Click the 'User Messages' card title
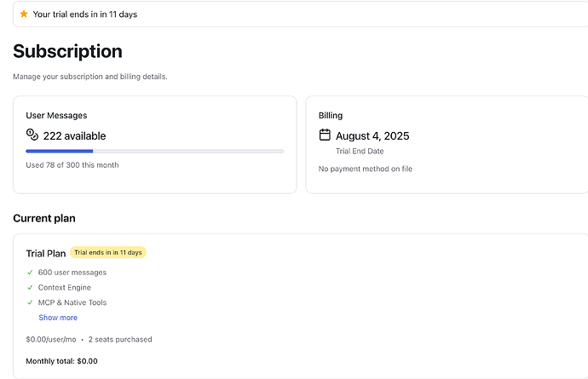Image resolution: width=588 pixels, height=379 pixels. tap(56, 116)
